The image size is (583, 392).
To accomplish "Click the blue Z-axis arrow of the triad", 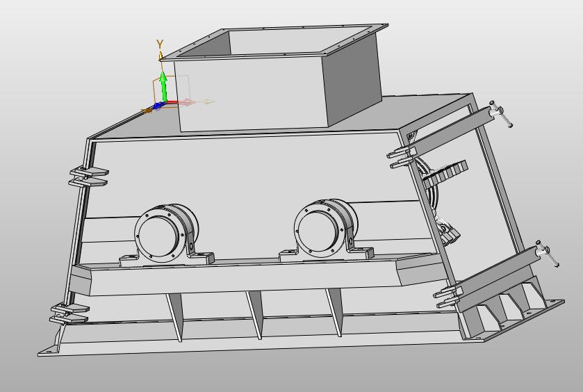I will click(158, 106).
